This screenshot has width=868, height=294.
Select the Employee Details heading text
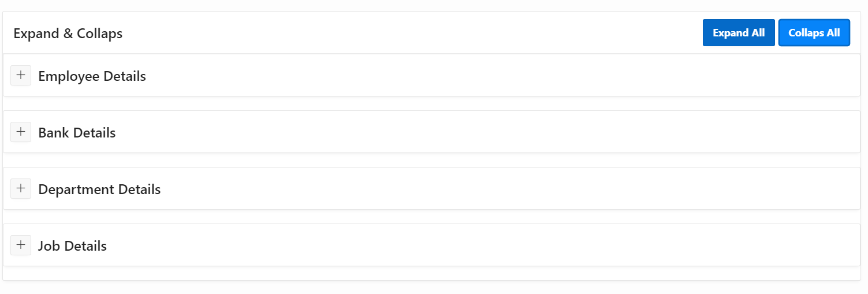pos(92,76)
